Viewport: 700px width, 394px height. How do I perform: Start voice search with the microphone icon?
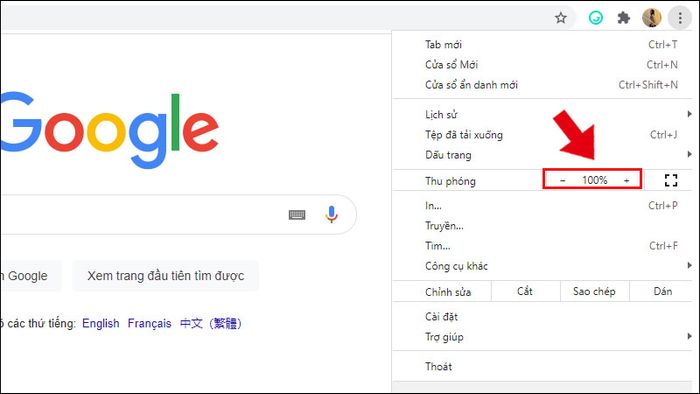pyautogui.click(x=331, y=215)
